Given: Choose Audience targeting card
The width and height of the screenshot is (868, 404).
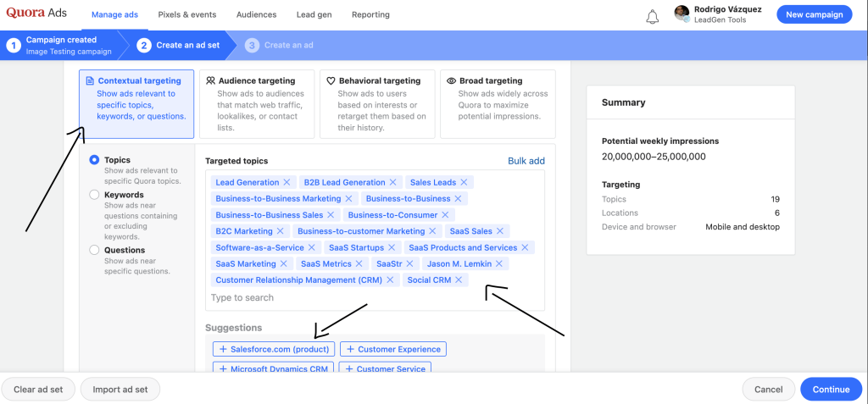Looking at the screenshot, I should point(257,104).
